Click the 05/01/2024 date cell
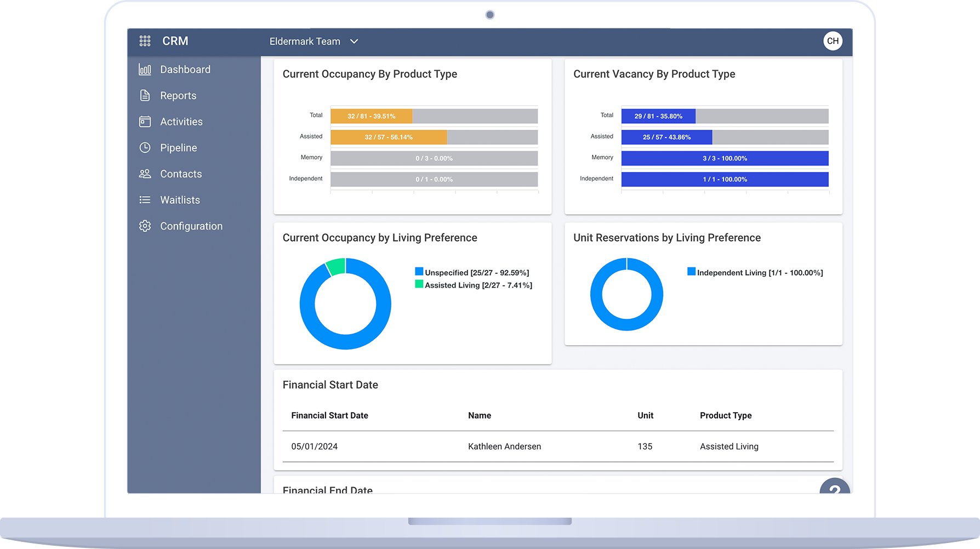This screenshot has width=980, height=549. coord(315,447)
